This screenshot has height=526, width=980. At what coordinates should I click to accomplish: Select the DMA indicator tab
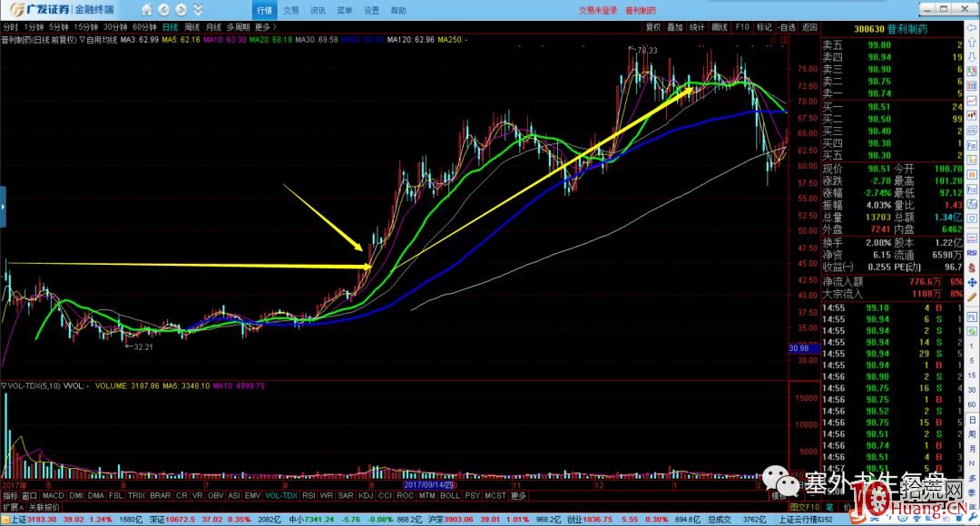coord(96,495)
